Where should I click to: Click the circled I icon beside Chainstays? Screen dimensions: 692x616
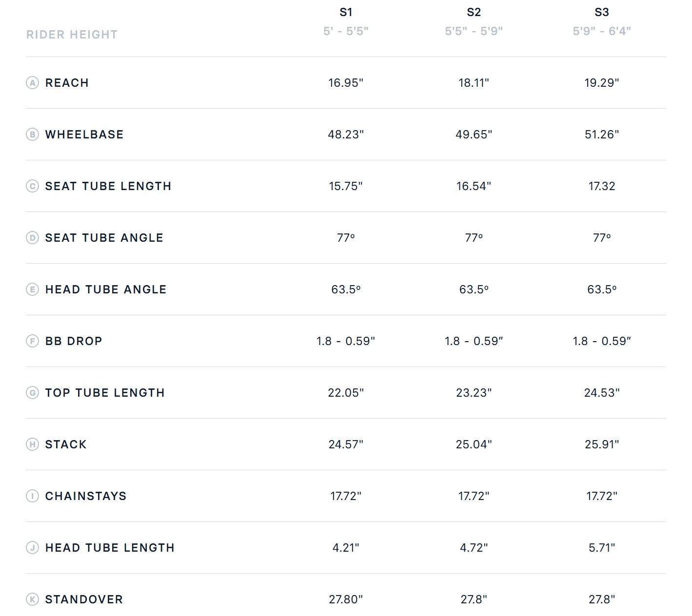point(32,496)
